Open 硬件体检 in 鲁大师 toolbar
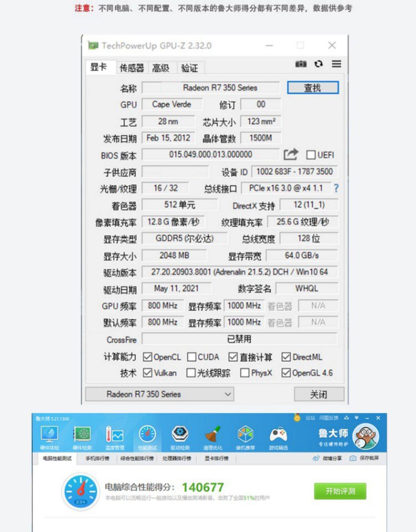 [x=49, y=438]
